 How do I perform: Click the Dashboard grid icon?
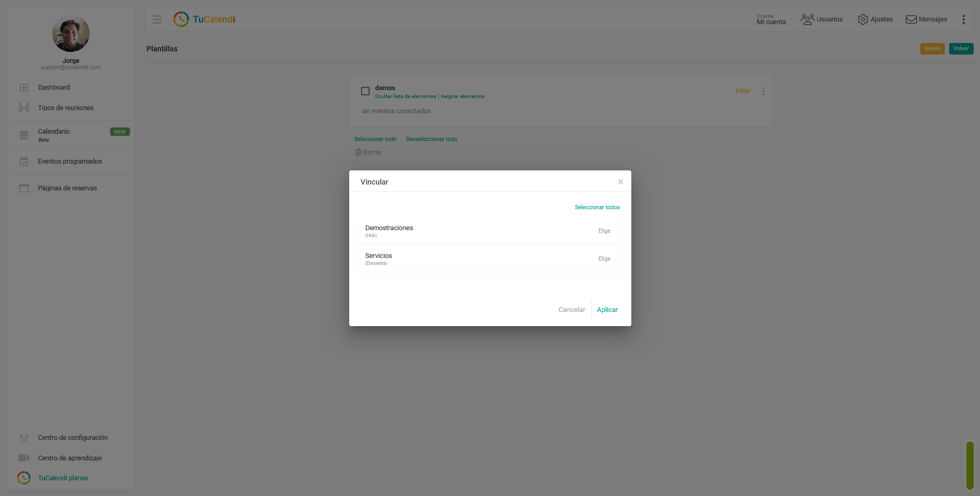pos(24,88)
